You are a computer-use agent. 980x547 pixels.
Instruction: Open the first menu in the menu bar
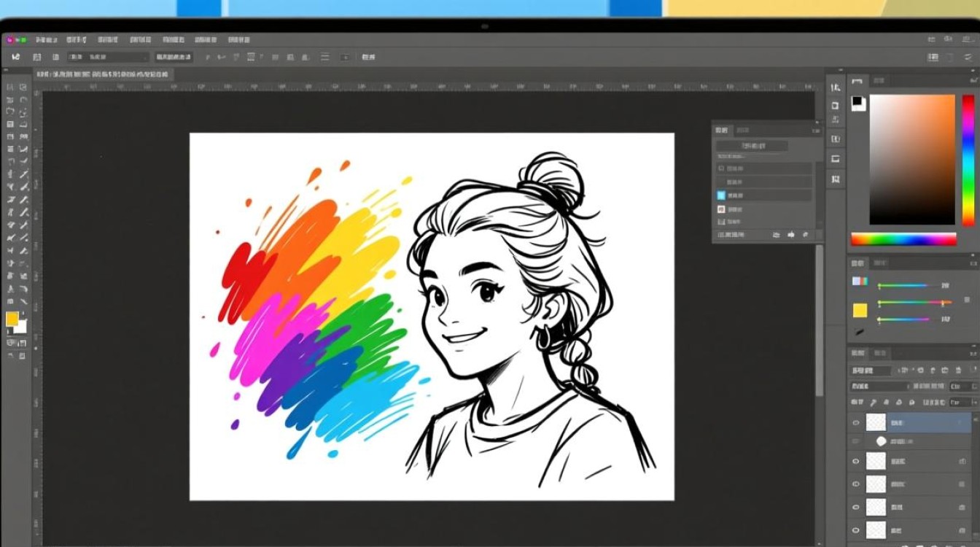tap(46, 39)
